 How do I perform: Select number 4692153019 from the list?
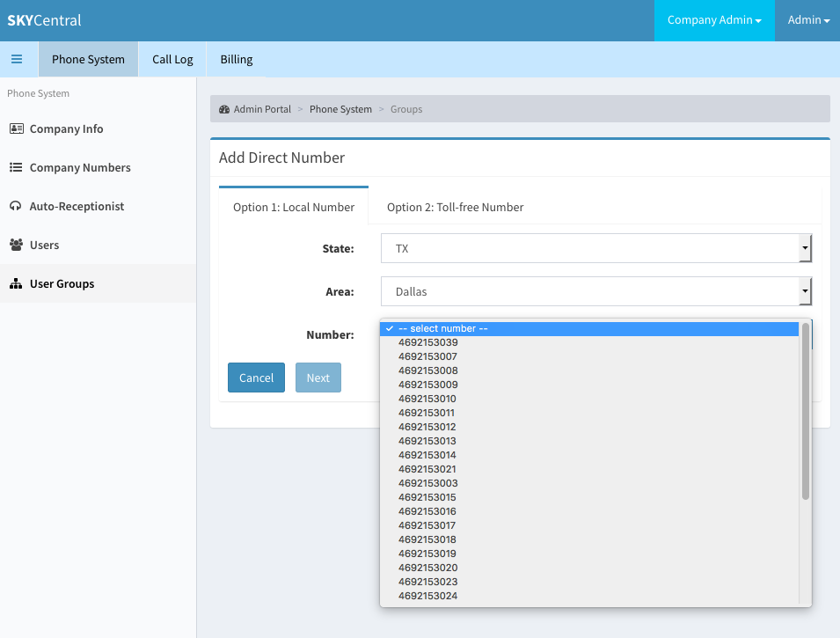[589, 554]
